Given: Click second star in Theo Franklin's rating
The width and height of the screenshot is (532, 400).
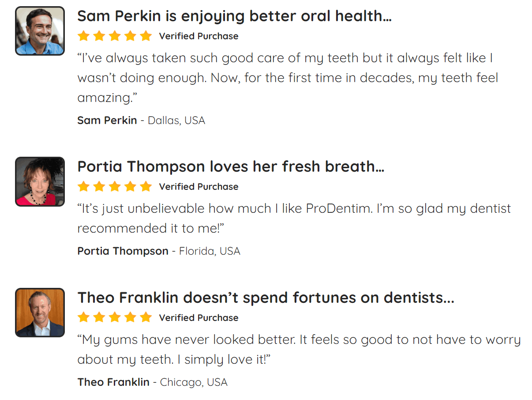Looking at the screenshot, I should point(99,318).
